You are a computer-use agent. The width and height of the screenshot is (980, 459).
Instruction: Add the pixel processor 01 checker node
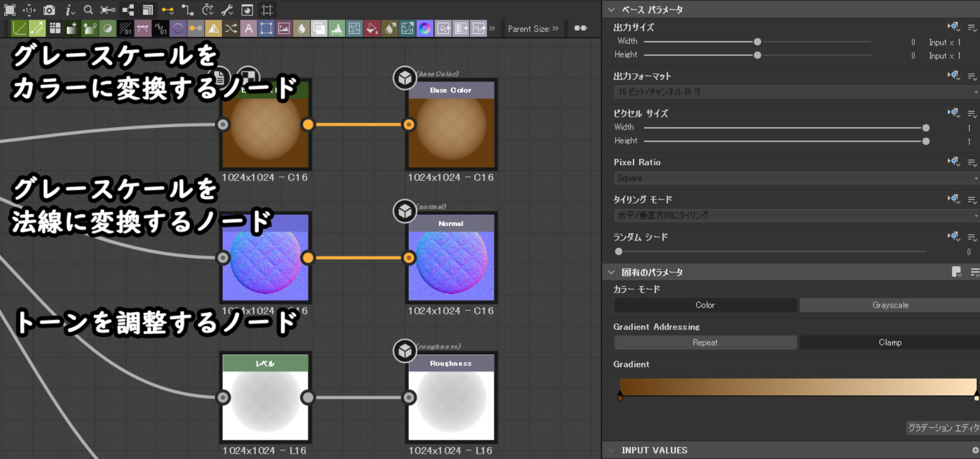click(125, 28)
